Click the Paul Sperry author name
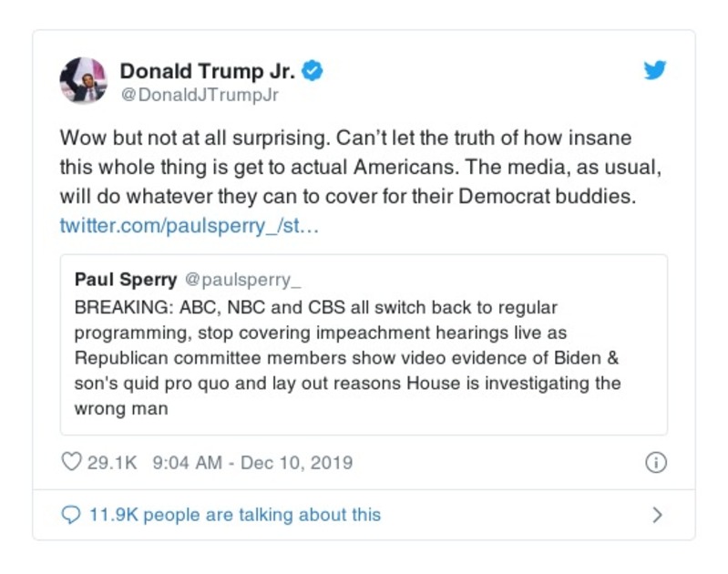Viewport: 728px width, 574px height. pos(126,280)
